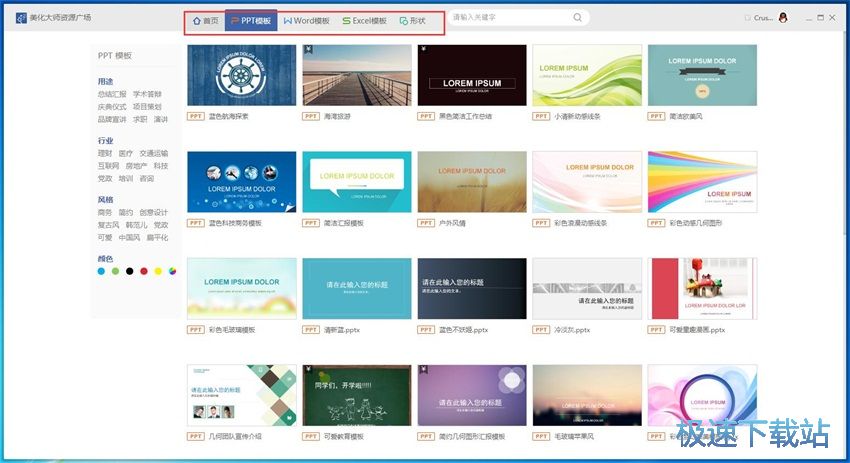
Task: Open the 几何团队宣传介绍 template thumbnail
Action: click(242, 395)
